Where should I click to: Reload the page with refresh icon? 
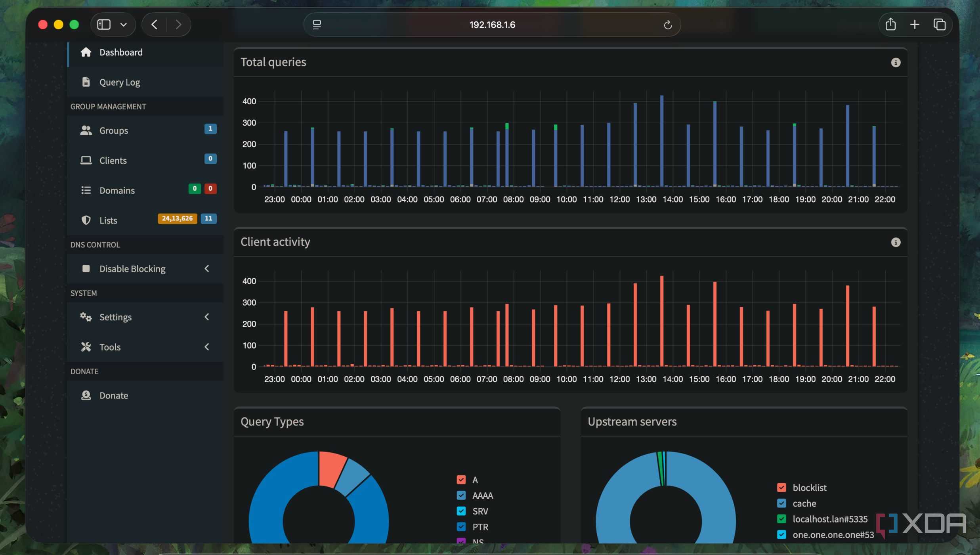[x=668, y=25]
